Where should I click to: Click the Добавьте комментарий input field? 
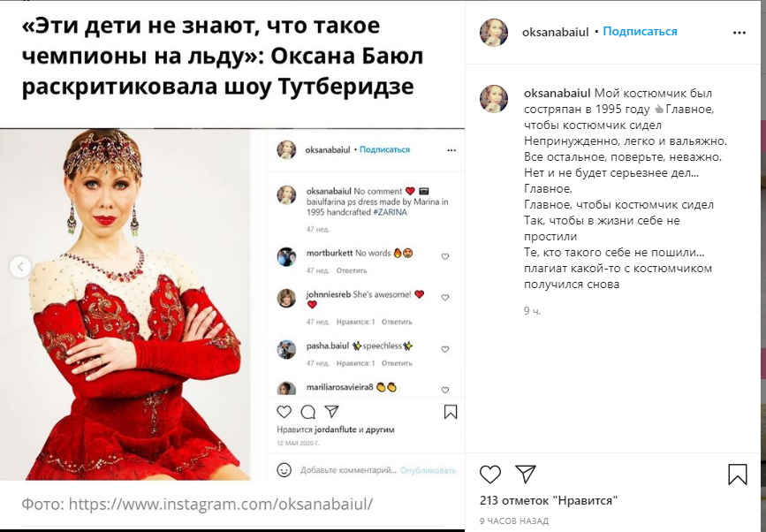[348, 470]
